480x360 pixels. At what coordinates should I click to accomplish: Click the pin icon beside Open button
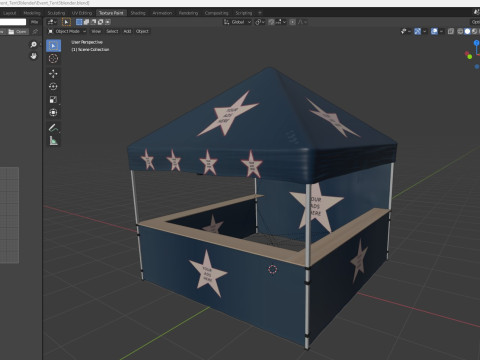click(x=35, y=32)
